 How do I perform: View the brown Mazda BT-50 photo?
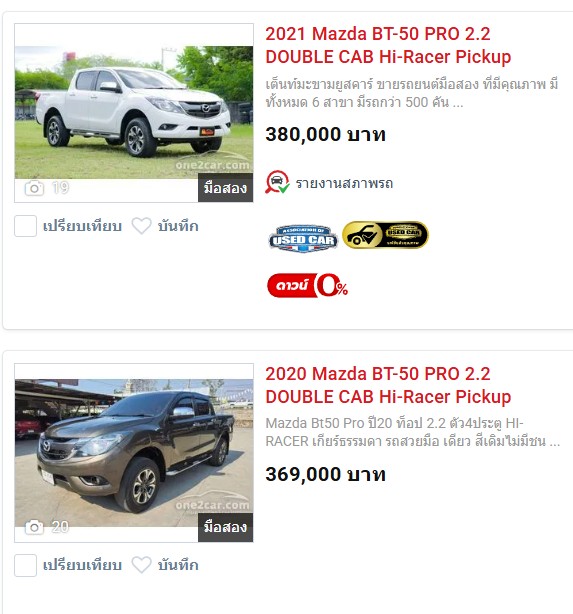[134, 453]
